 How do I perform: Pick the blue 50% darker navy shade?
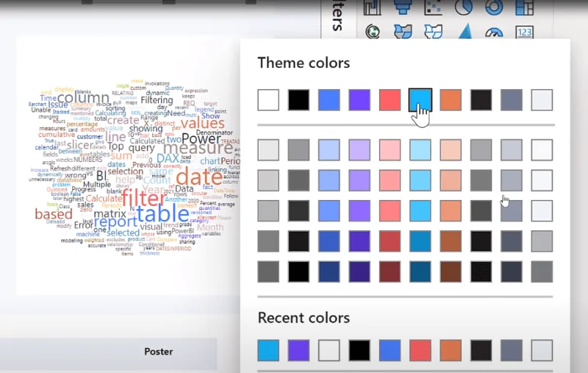pyautogui.click(x=329, y=271)
